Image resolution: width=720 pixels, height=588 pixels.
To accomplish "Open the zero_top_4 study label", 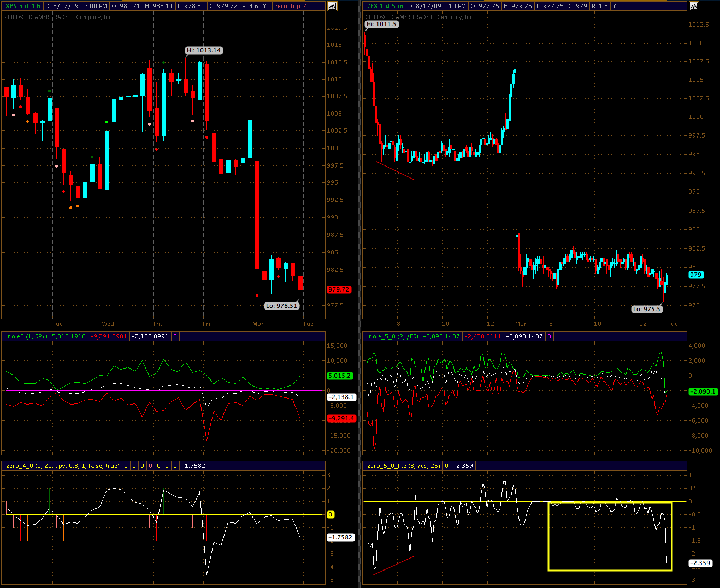I will [x=294, y=6].
